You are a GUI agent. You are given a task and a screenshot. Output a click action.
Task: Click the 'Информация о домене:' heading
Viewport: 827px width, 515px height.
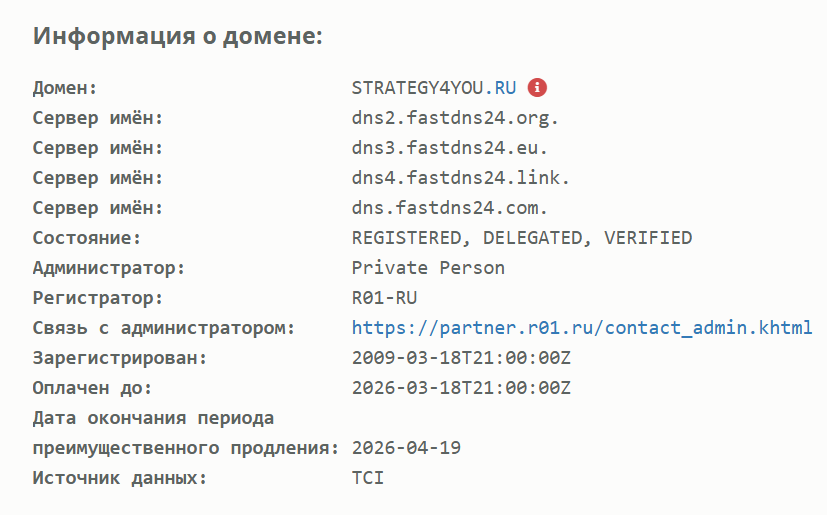click(x=178, y=36)
